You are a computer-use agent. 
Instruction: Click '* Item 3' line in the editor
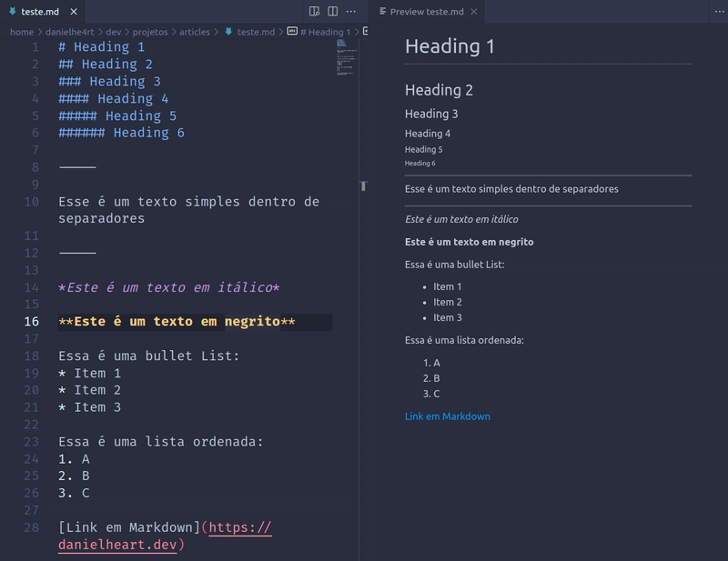pos(89,407)
